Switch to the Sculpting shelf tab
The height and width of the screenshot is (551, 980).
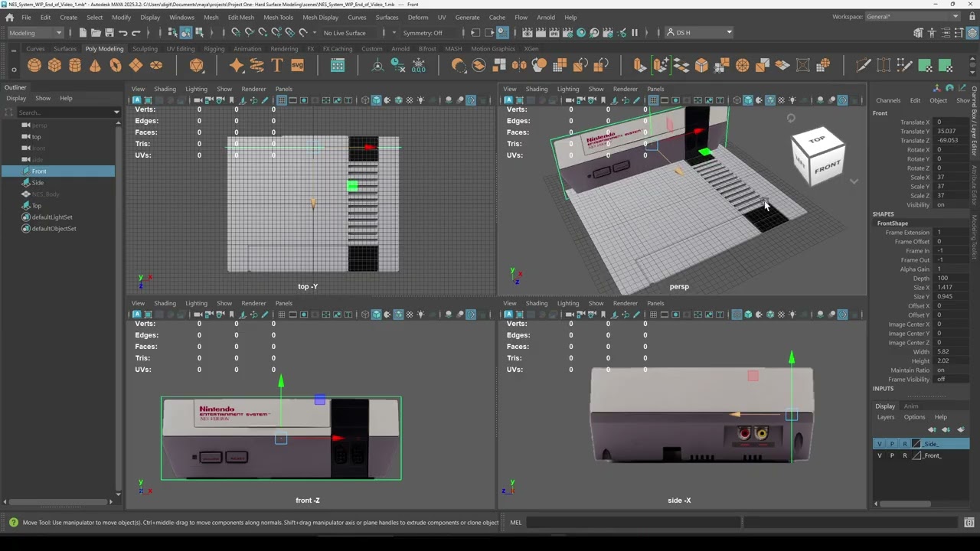pos(145,49)
